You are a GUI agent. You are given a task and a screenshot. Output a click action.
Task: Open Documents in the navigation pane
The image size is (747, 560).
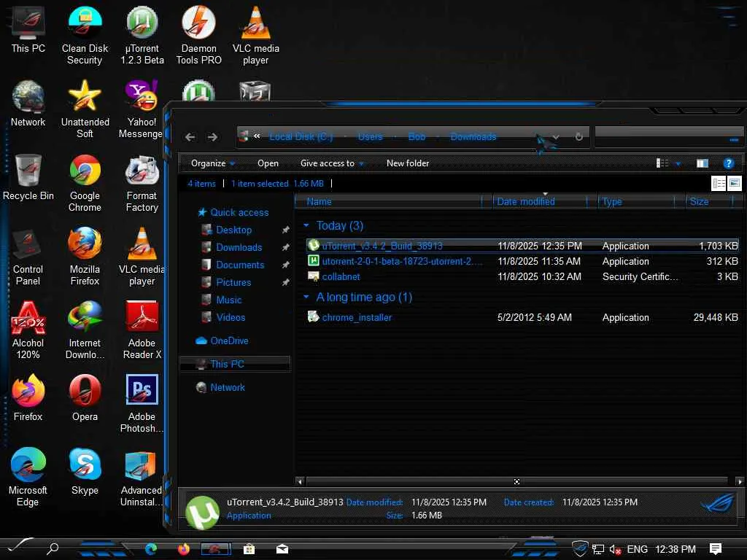pyautogui.click(x=233, y=265)
